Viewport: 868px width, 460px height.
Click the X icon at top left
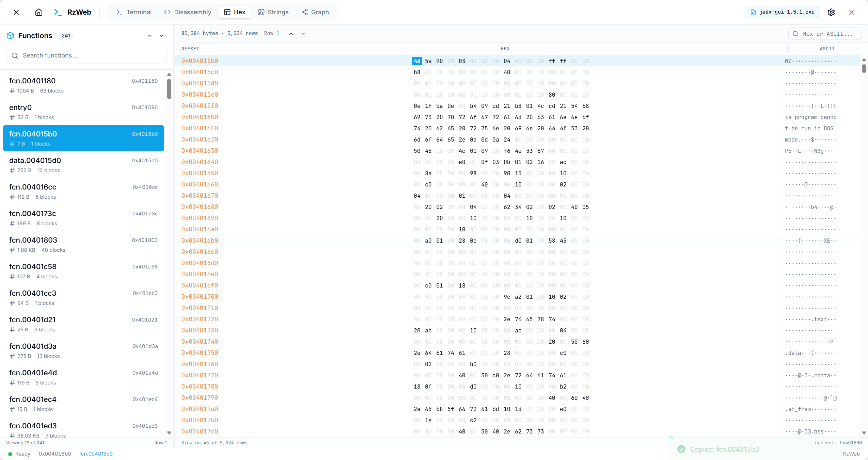16,12
